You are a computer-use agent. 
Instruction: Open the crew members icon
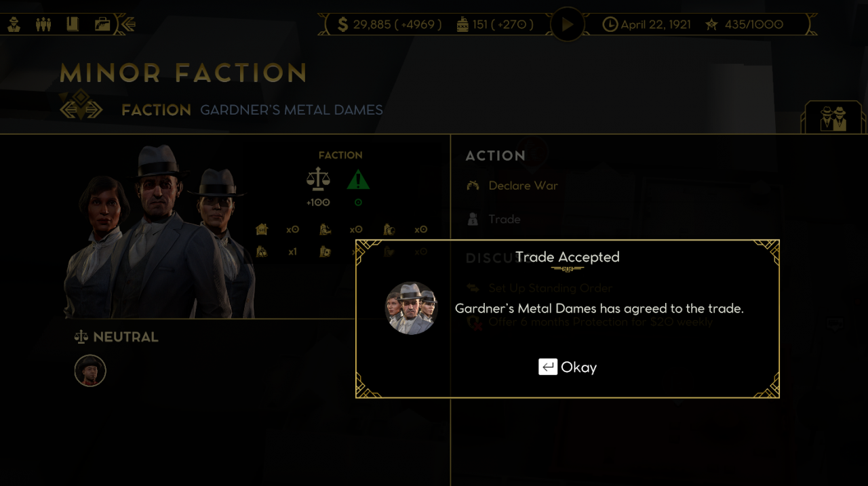tap(43, 25)
